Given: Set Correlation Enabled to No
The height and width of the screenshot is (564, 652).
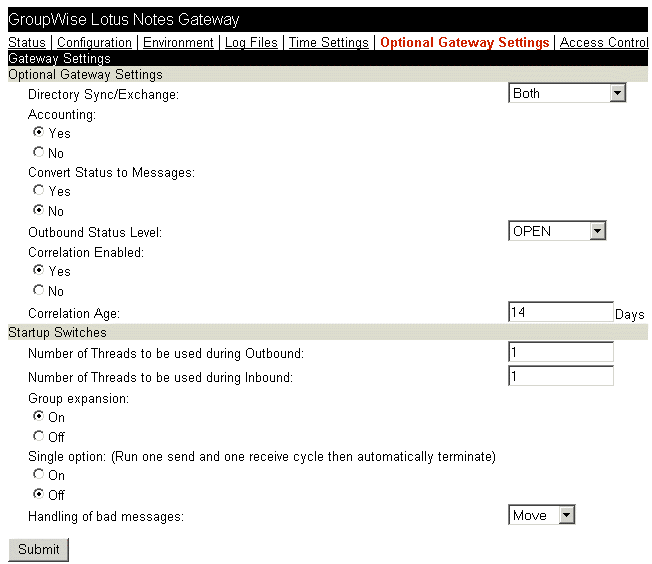Looking at the screenshot, I should tap(39, 290).
